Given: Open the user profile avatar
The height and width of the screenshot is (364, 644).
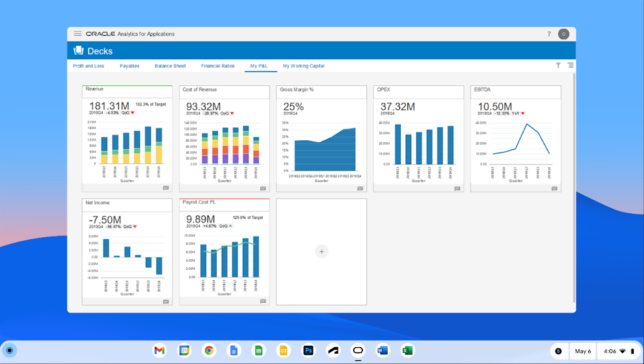Looking at the screenshot, I should (x=564, y=34).
